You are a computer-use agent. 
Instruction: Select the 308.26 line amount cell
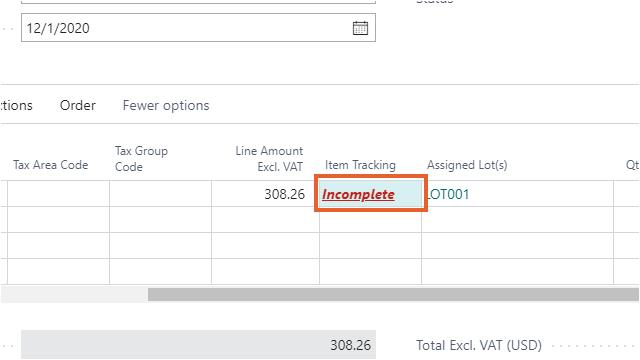pos(265,194)
